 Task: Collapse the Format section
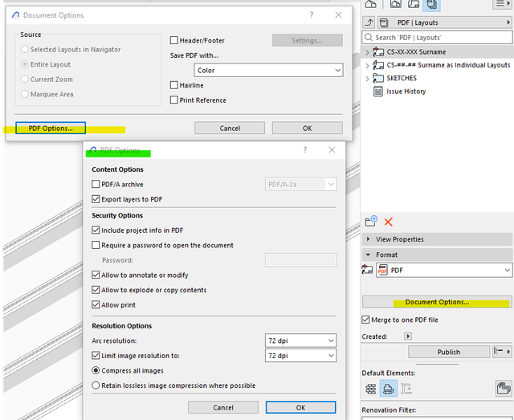click(x=437, y=255)
